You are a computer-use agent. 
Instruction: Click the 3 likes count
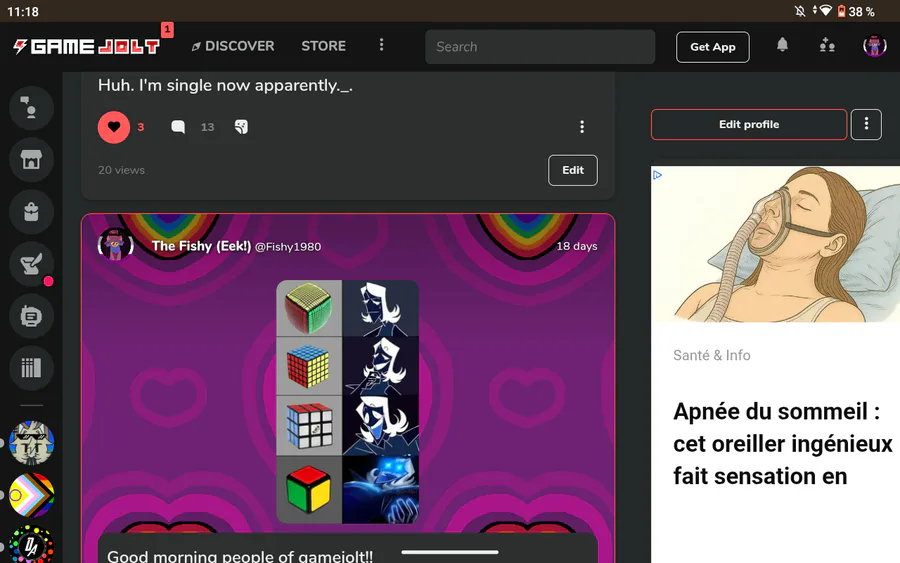click(141, 127)
